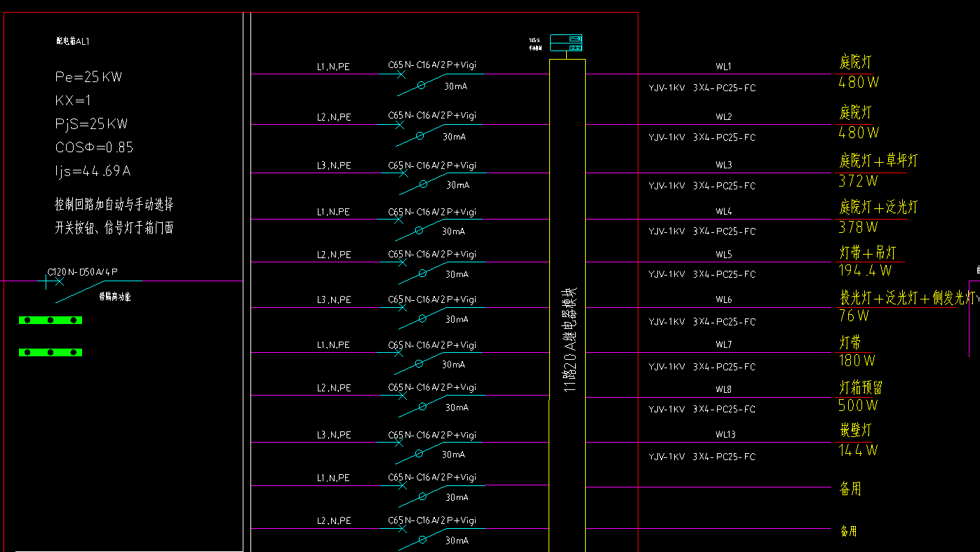This screenshot has width=980, height=552.
Task: Select the WL8 circuit label
Action: coord(723,389)
